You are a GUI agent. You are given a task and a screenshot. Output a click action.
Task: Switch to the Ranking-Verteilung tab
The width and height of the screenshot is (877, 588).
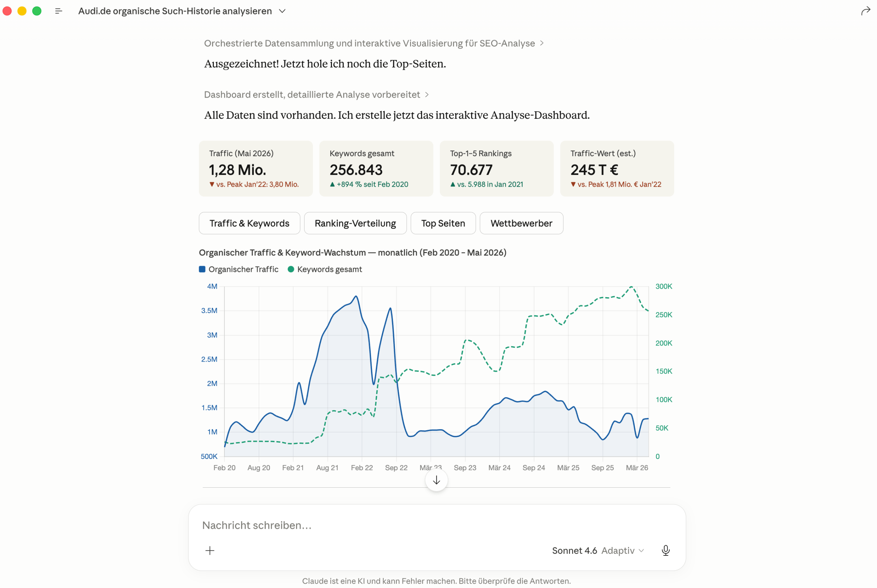click(x=355, y=223)
